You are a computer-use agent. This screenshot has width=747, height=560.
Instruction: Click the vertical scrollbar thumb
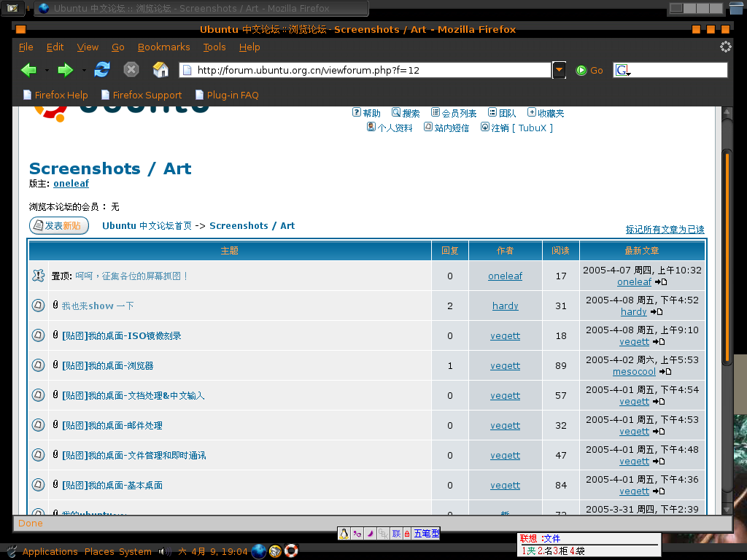pyautogui.click(x=727, y=257)
